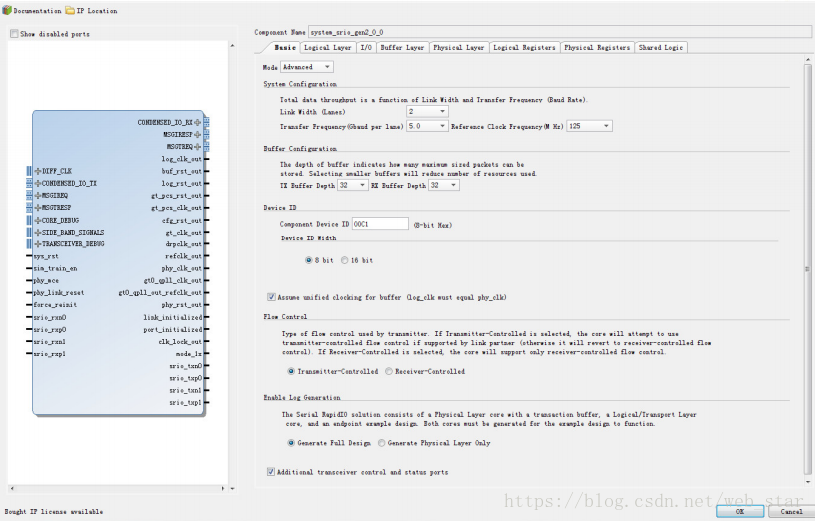The height and width of the screenshot is (521, 815).
Task: Click Bought IP license available status text
Action: [54, 512]
